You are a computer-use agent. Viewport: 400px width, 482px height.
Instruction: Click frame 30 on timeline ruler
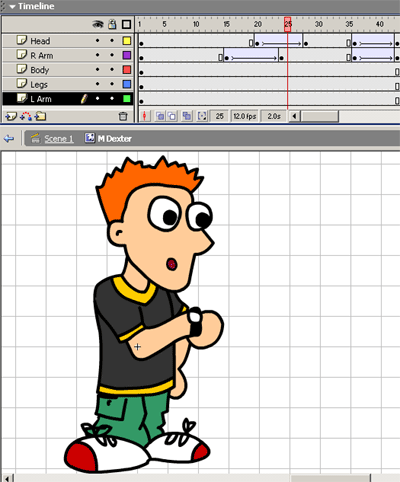point(319,24)
